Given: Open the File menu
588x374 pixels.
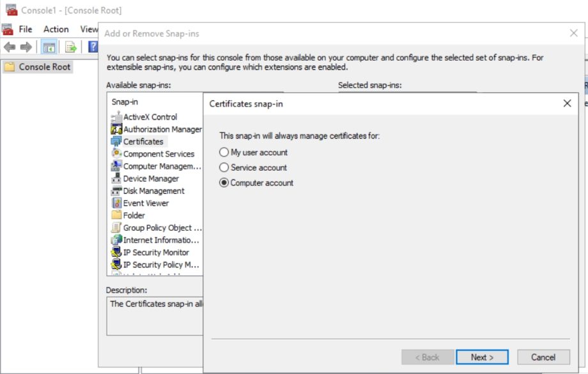Looking at the screenshot, I should coord(24,29).
